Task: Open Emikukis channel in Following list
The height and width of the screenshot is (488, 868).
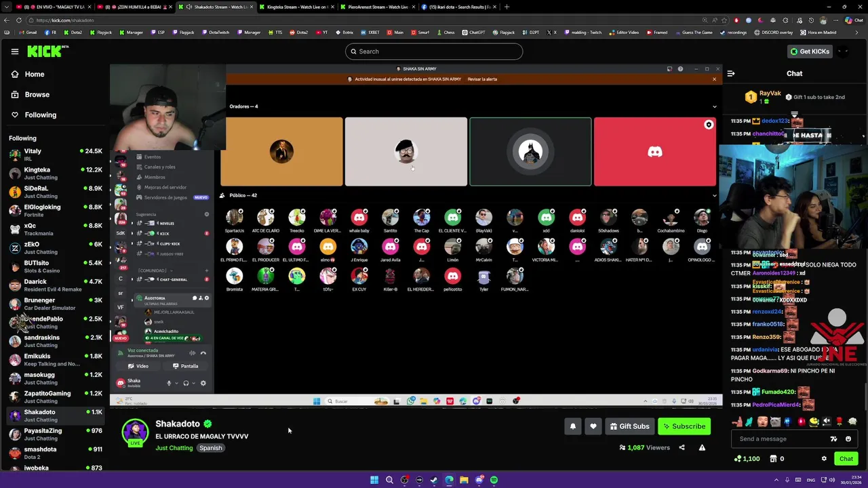Action: point(54,360)
